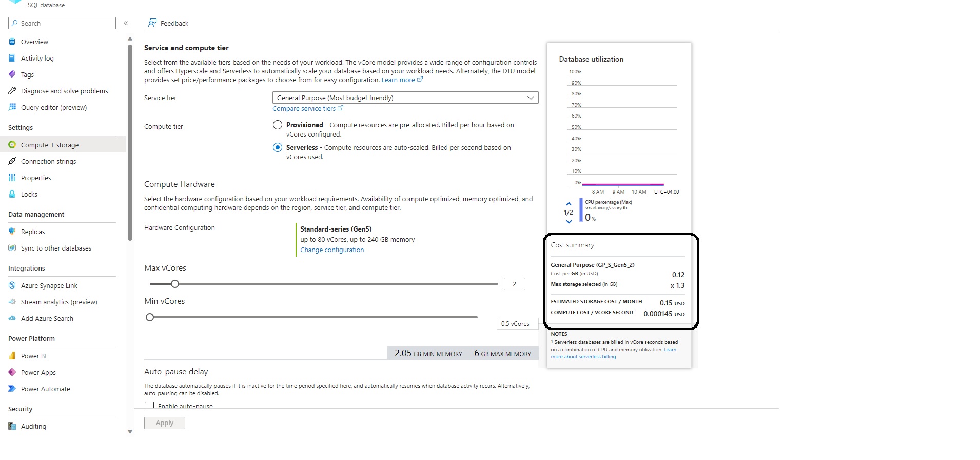Open the Tags page

(27, 74)
